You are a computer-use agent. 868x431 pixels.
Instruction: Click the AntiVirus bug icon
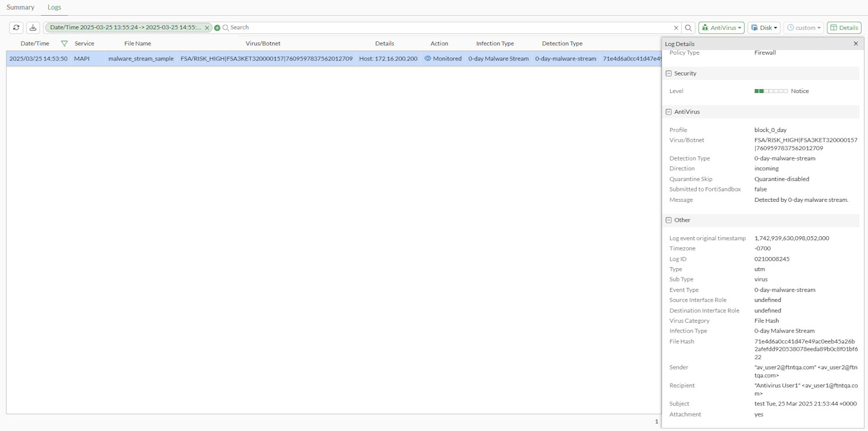[708, 27]
